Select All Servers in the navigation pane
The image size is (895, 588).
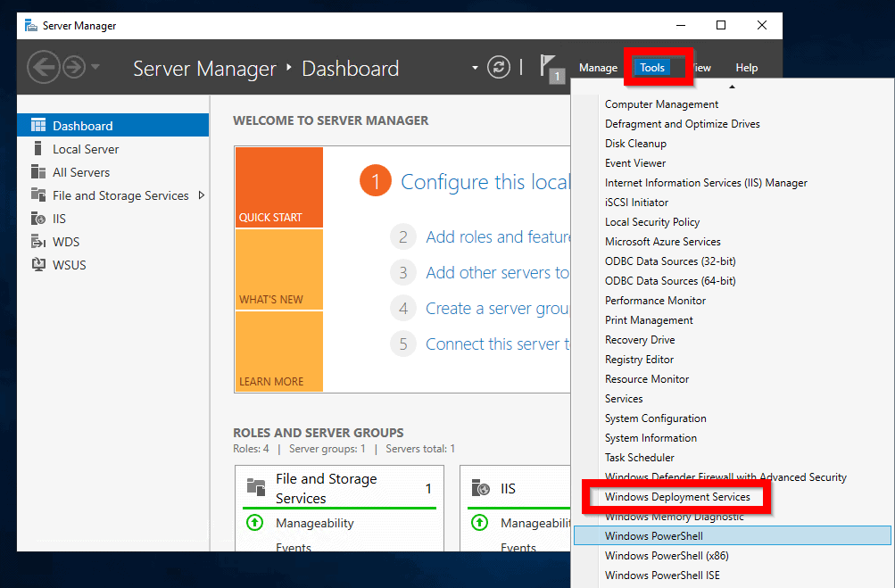[x=81, y=172]
